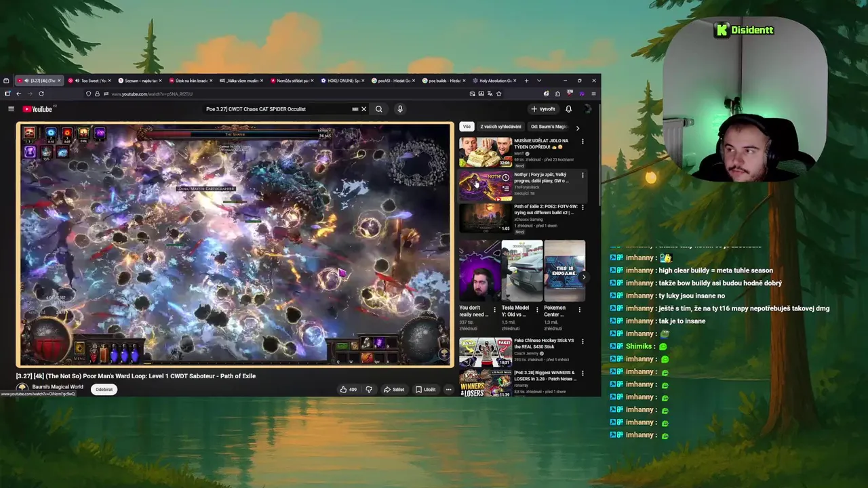Open Nothyr Fory je zpět stream title
868x488 pixels.
pos(541,178)
